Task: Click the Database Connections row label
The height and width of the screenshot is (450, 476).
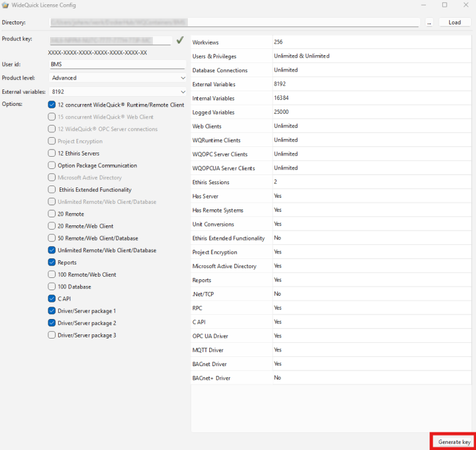Action: 220,70
